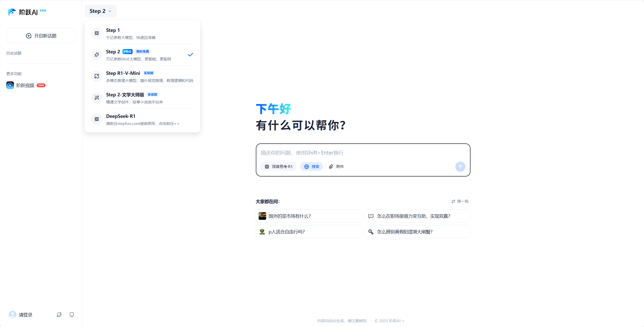
Task: Ask 怎么辨别真假阳澄湖大闸蟹?
Action: click(417, 232)
